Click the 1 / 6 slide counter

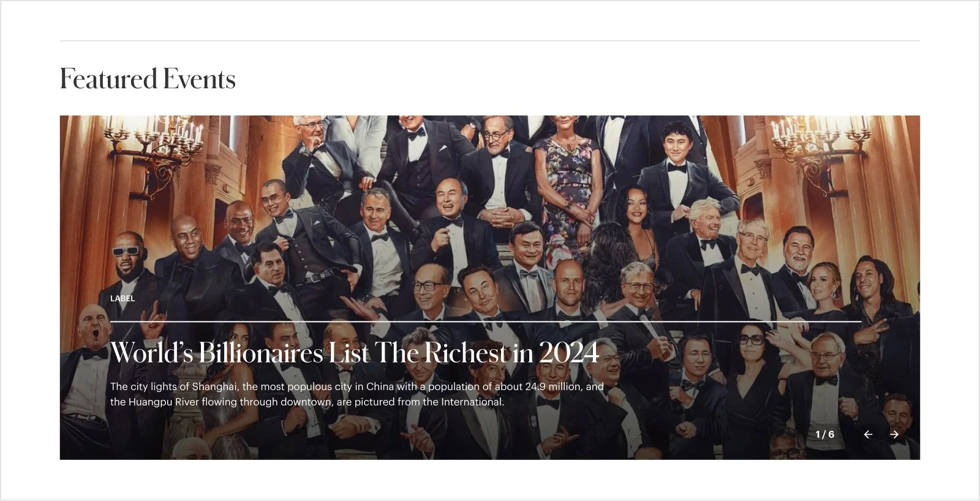[824, 434]
